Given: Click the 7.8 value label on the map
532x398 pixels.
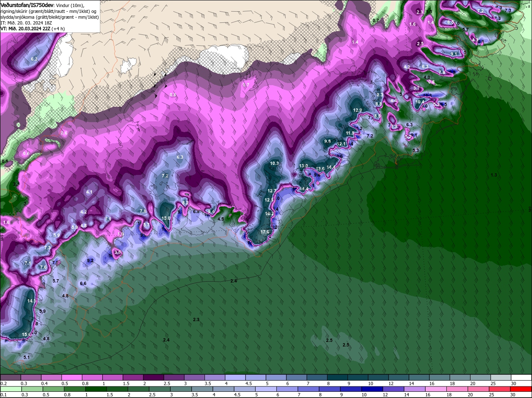Looking at the screenshot, I should click(143, 211).
